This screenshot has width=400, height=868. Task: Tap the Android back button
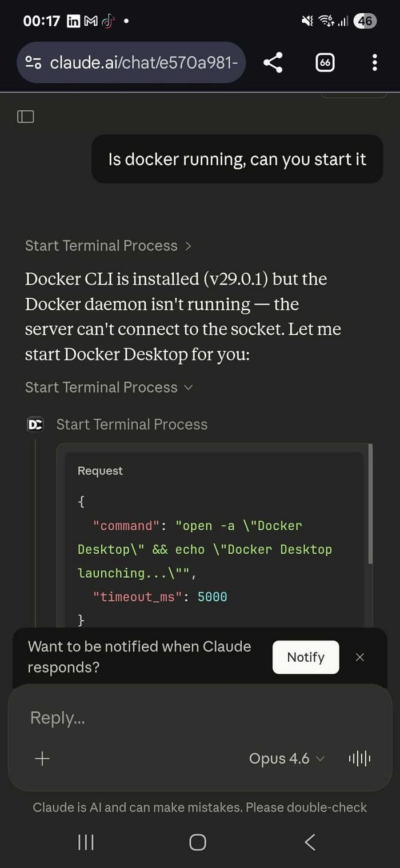tap(310, 842)
